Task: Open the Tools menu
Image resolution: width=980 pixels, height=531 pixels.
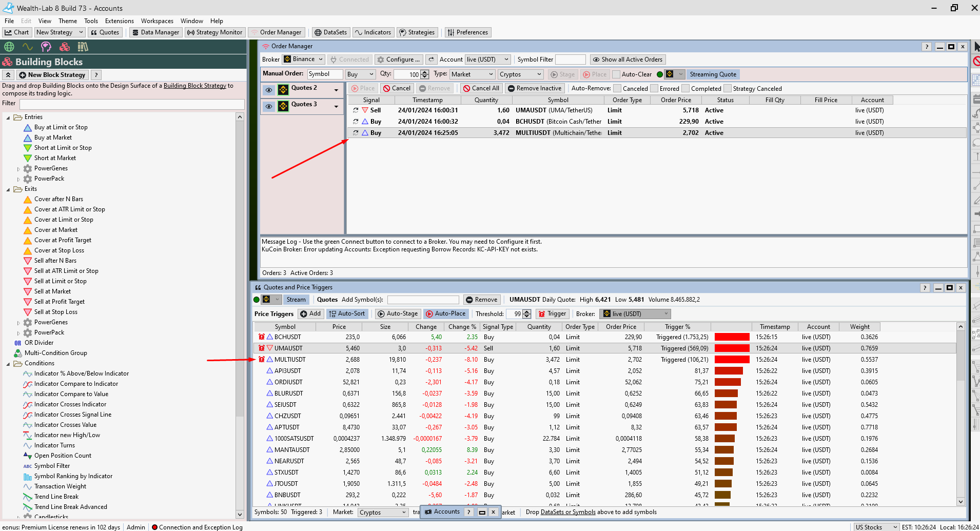Action: (x=91, y=21)
